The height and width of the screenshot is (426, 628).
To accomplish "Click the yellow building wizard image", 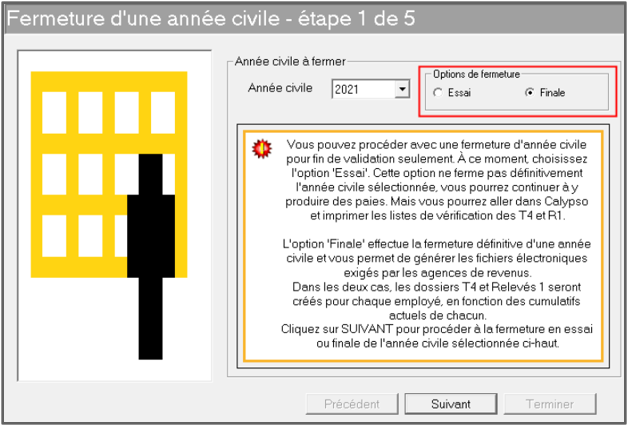I will [x=115, y=216].
